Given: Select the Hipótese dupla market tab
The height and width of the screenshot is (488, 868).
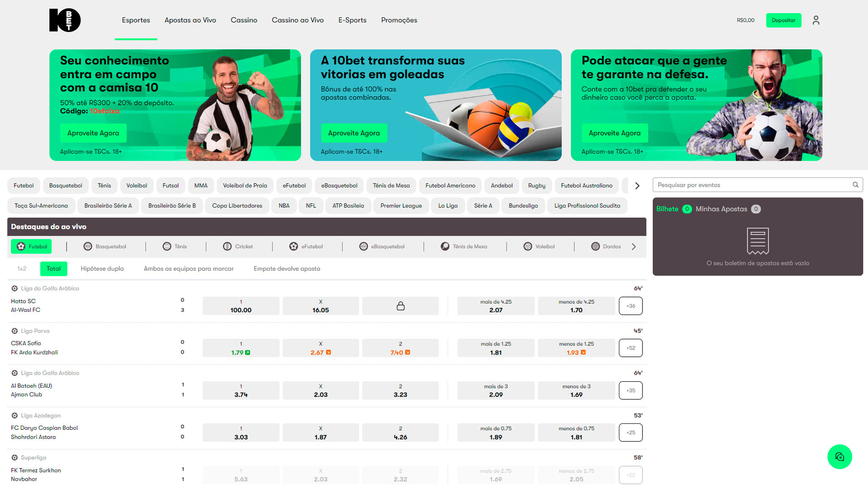Looking at the screenshot, I should pos(102,269).
